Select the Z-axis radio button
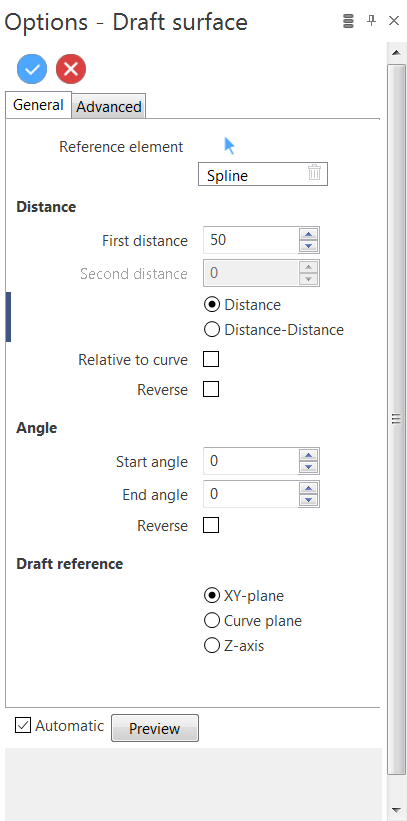 point(234,646)
